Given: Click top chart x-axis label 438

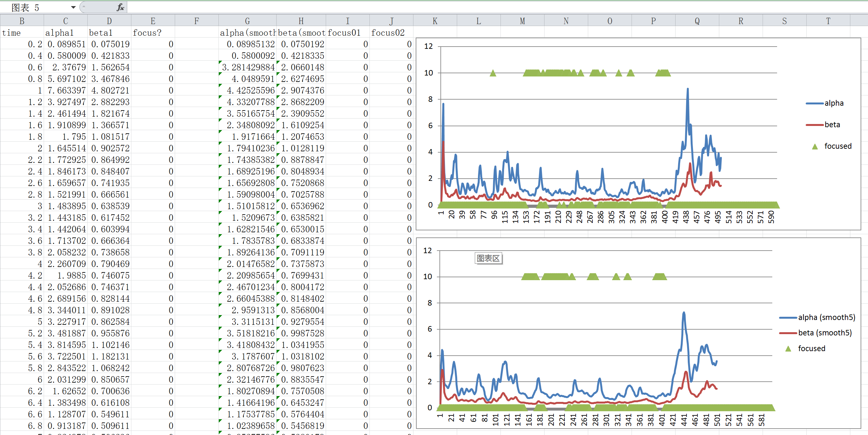Looking at the screenshot, I should [686, 217].
